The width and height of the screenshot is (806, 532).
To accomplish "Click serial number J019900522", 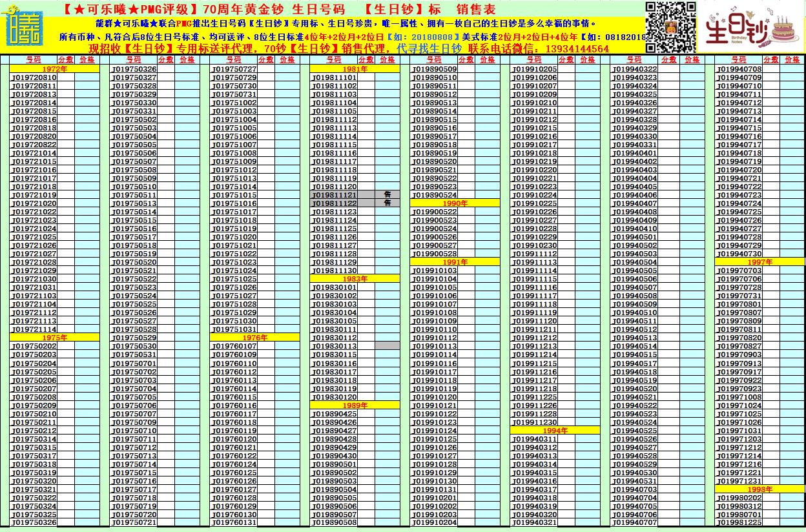I will click(x=435, y=212).
